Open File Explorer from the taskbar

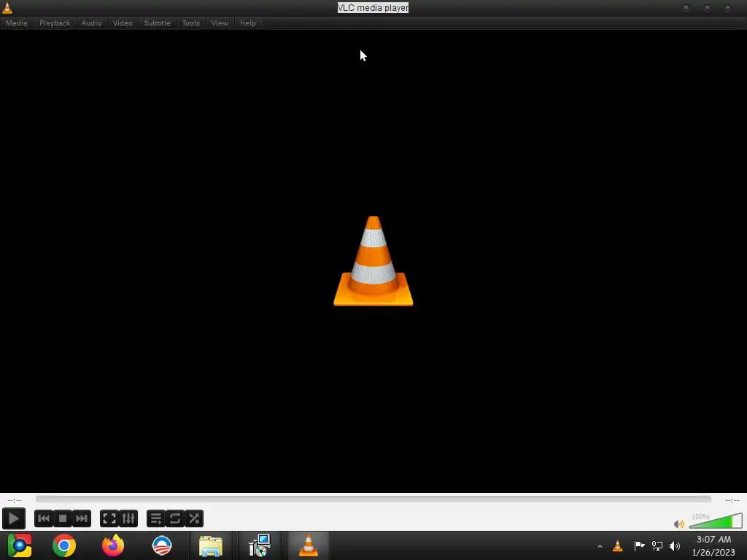pyautogui.click(x=211, y=546)
